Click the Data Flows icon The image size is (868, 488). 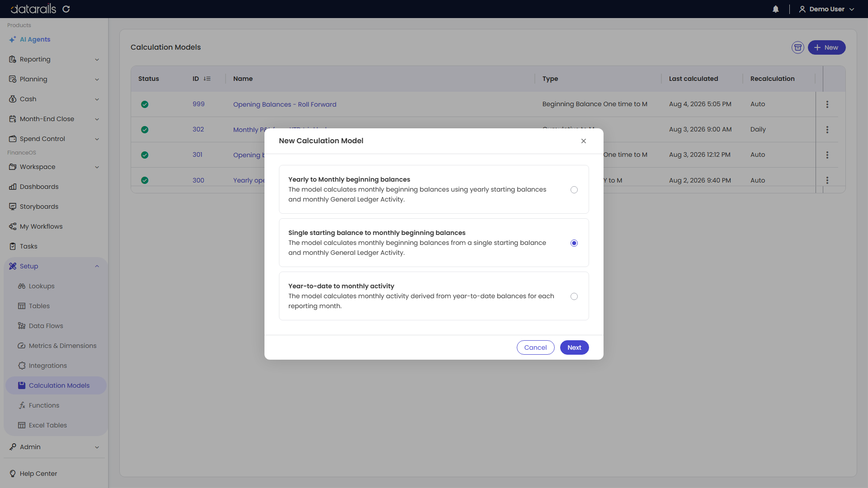(x=22, y=326)
